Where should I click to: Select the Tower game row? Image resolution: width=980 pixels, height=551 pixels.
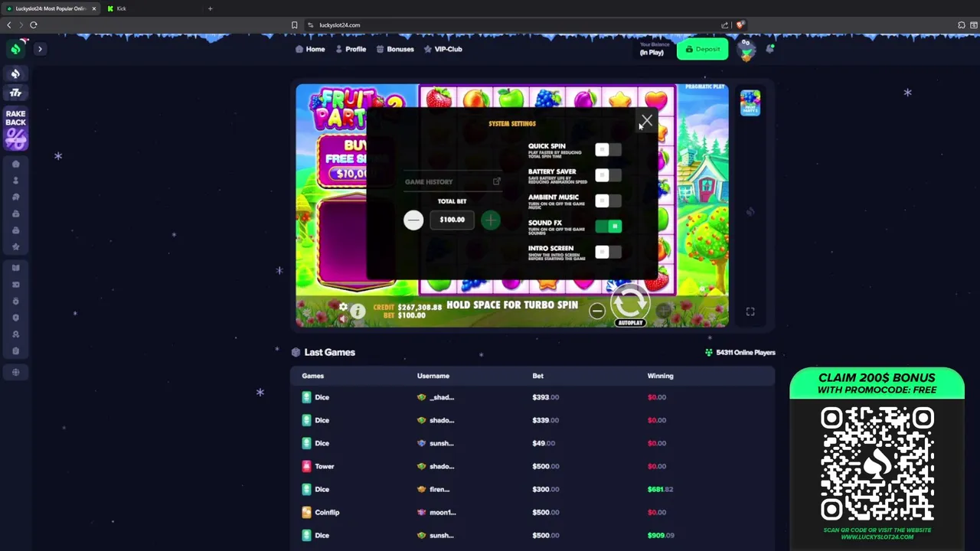[532, 466]
